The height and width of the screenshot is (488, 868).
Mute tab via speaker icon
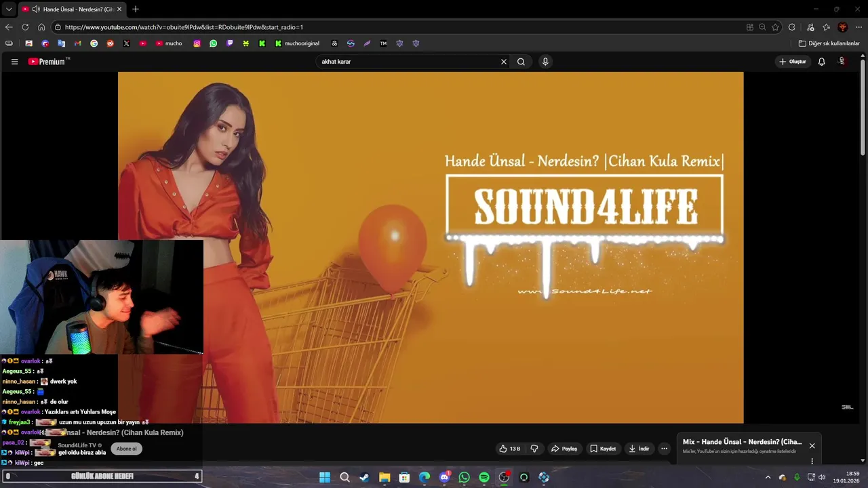point(35,9)
